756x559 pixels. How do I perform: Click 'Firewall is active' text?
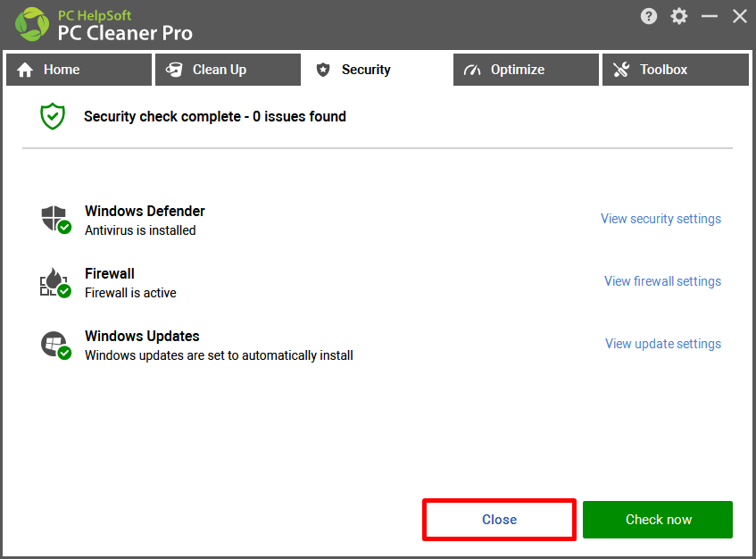(x=130, y=293)
